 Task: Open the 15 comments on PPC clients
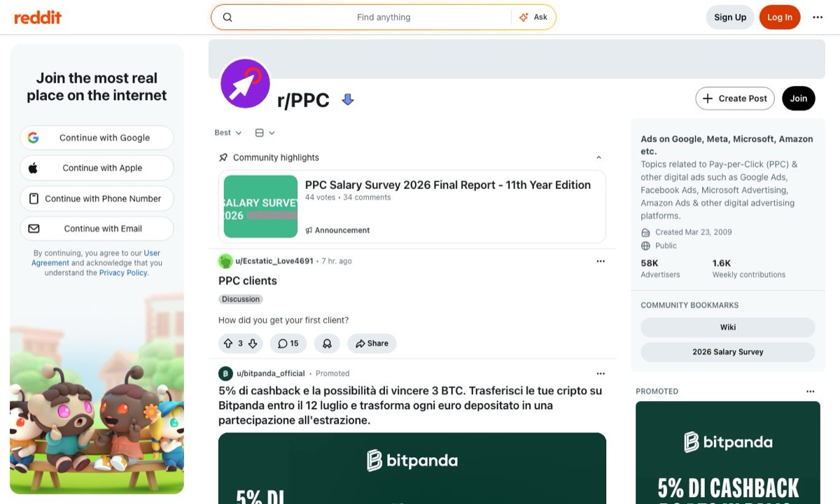click(288, 344)
